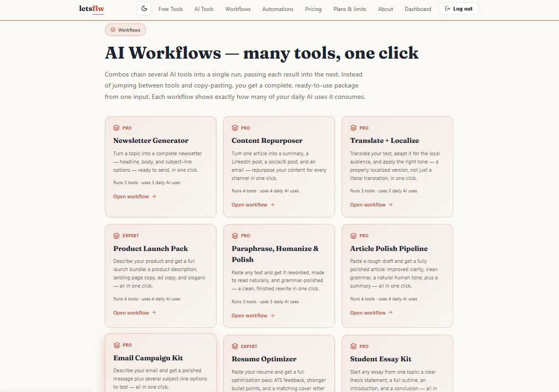Viewport: 559px width, 392px height.
Task: Click the Article Polish Pipeline title
Action: pyautogui.click(x=389, y=249)
